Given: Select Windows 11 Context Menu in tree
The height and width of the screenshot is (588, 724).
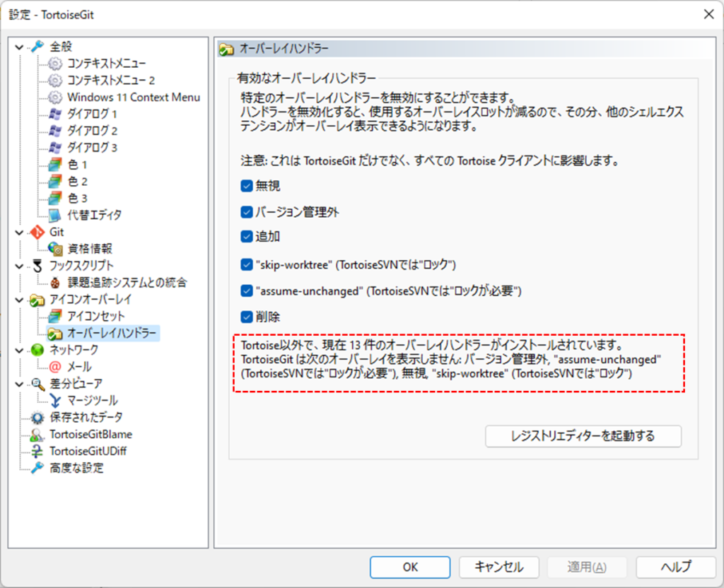Looking at the screenshot, I should [x=134, y=97].
